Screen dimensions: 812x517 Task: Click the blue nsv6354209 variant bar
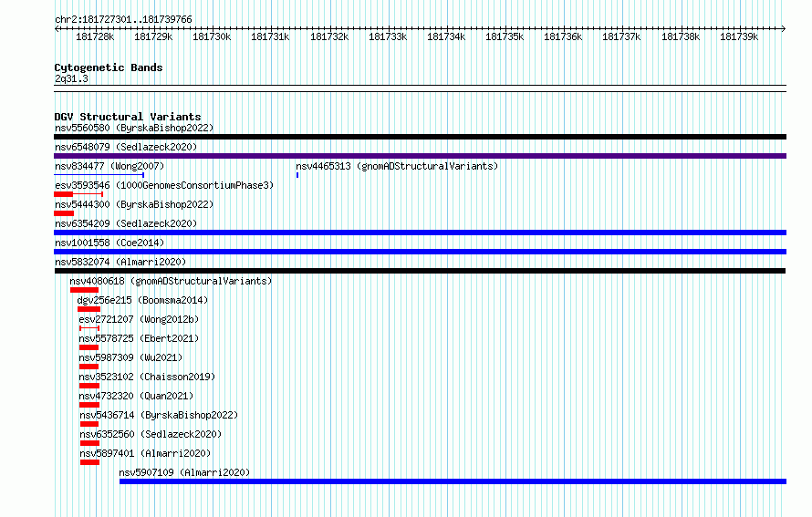click(x=420, y=233)
